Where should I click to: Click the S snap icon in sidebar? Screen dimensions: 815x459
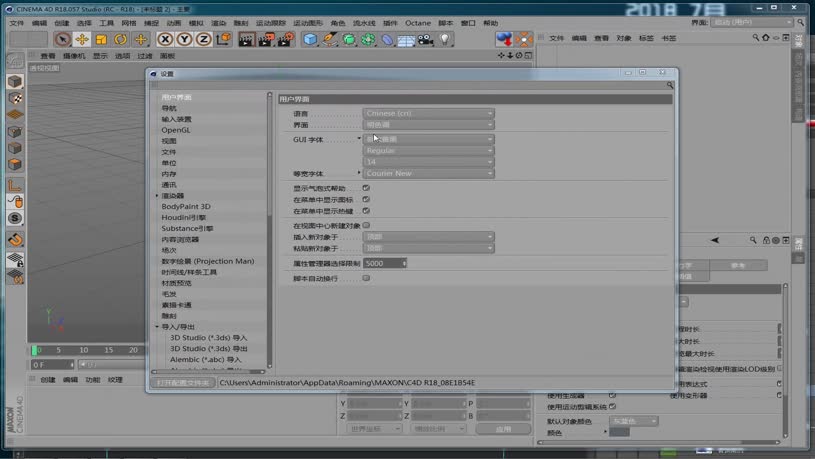tap(15, 218)
